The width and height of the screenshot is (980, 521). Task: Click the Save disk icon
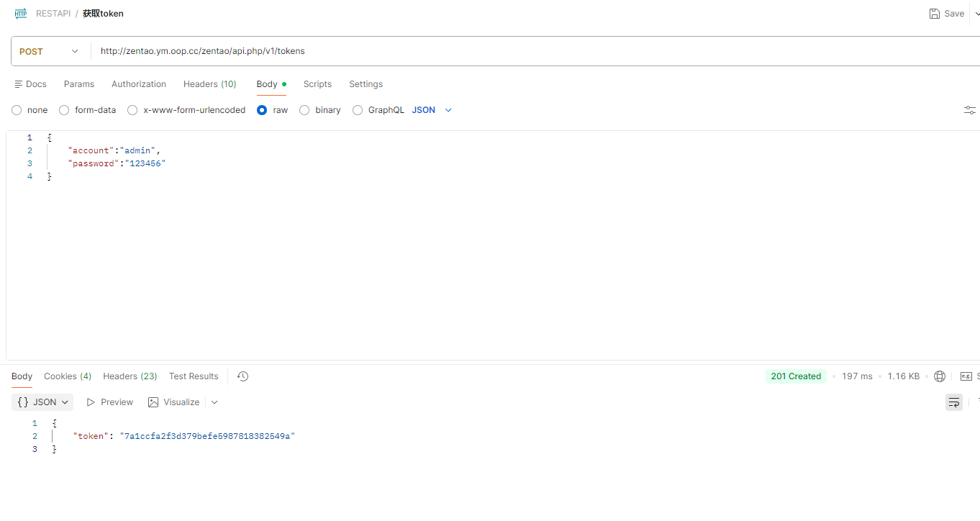[935, 14]
